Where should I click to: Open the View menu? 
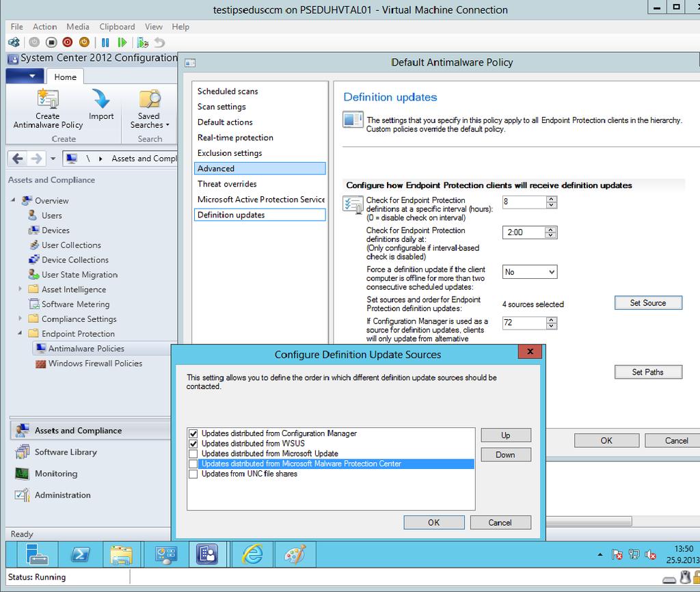(x=154, y=27)
